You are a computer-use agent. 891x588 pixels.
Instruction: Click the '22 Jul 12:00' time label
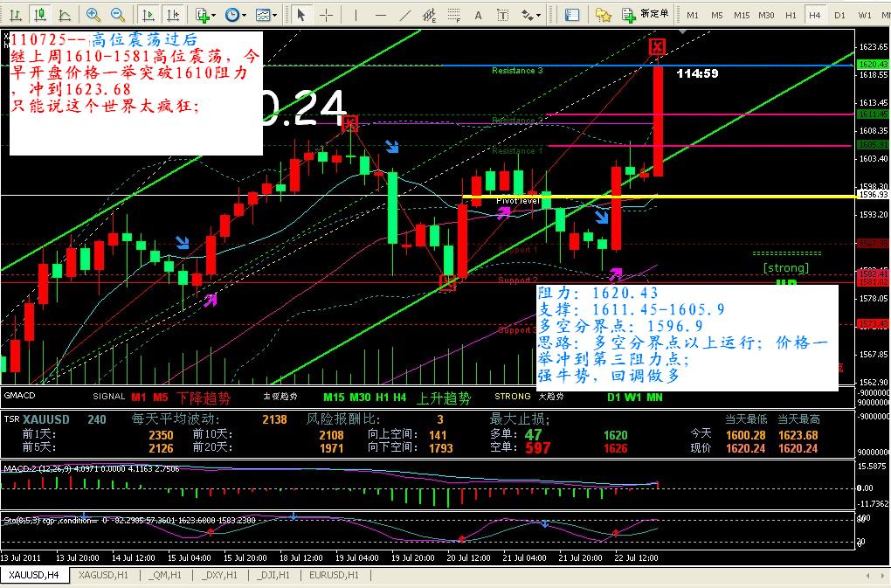point(636,558)
